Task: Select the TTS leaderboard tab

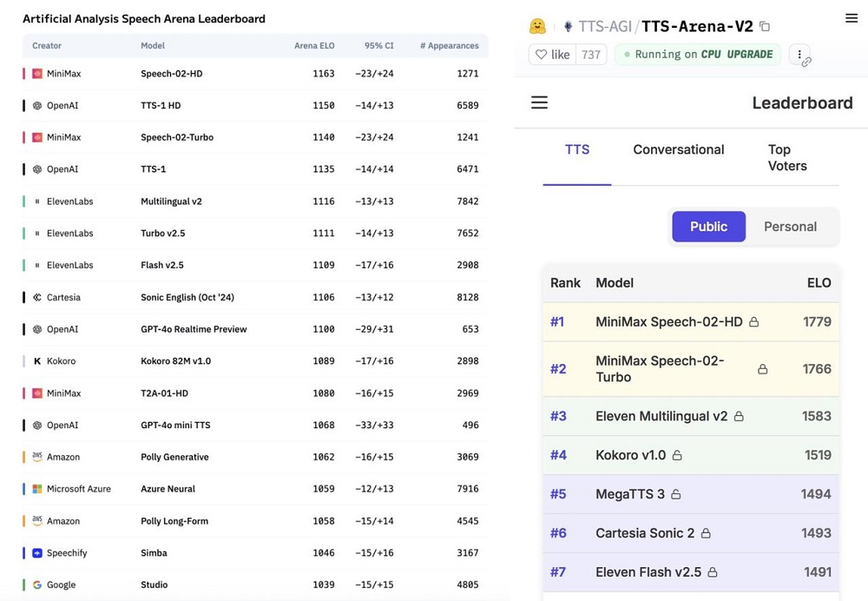Action: click(x=577, y=149)
